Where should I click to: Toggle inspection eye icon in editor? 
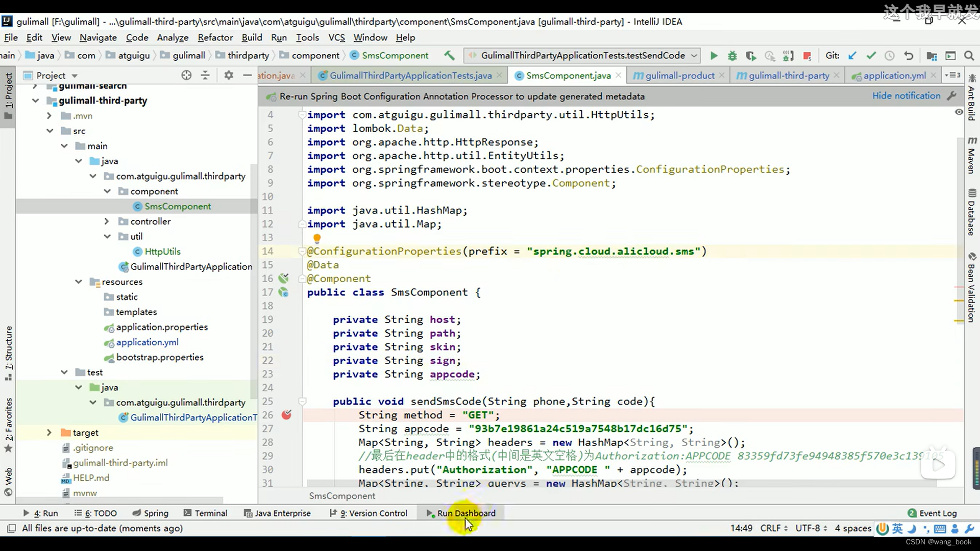click(959, 112)
